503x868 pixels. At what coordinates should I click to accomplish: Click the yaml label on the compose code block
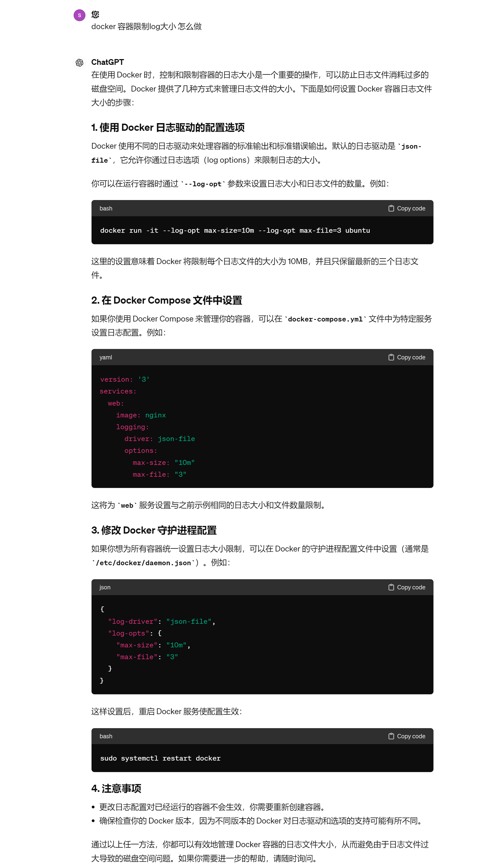pyautogui.click(x=105, y=357)
